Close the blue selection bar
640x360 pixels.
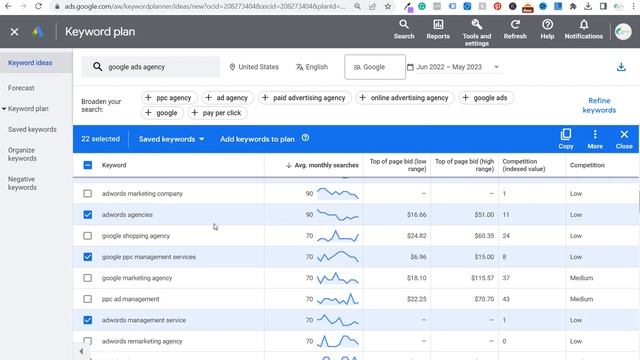(x=624, y=139)
